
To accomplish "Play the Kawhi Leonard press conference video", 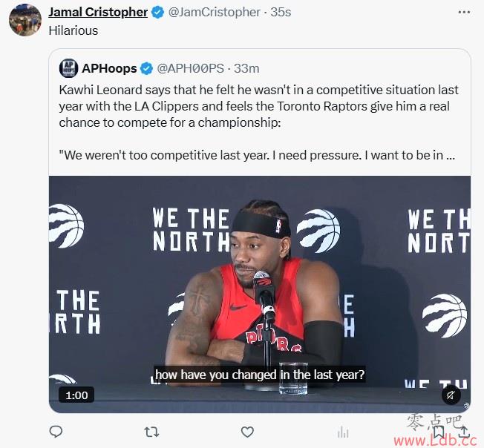I will click(260, 294).
